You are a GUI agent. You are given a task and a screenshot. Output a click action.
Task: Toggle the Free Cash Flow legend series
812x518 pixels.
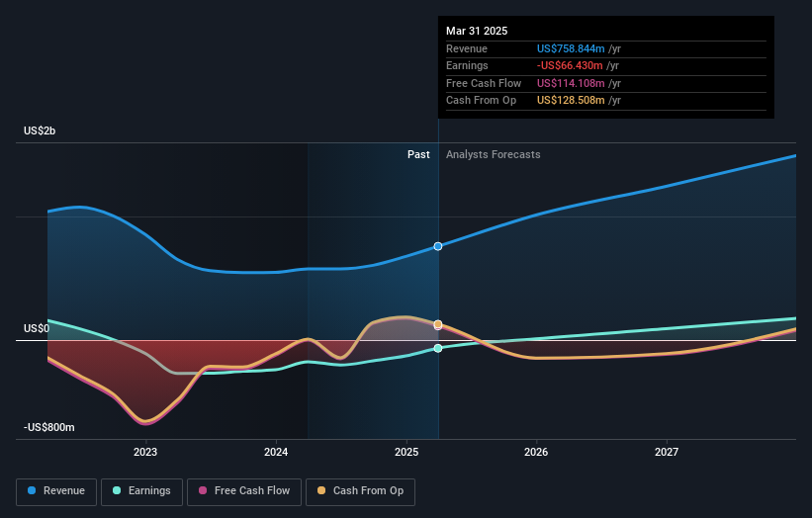tap(244, 491)
